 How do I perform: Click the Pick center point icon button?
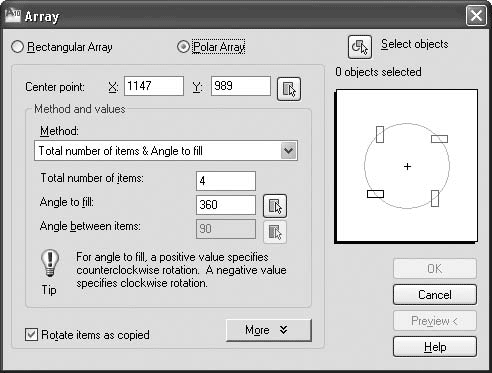tap(289, 89)
